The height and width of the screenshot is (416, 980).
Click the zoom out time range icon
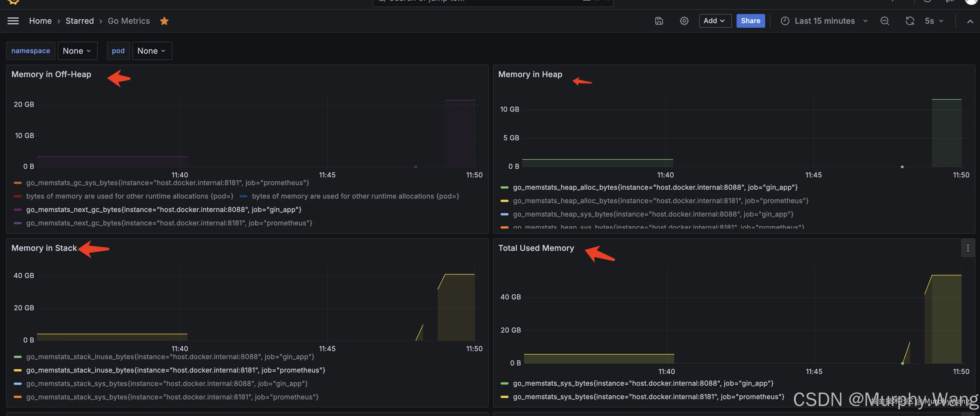(885, 21)
